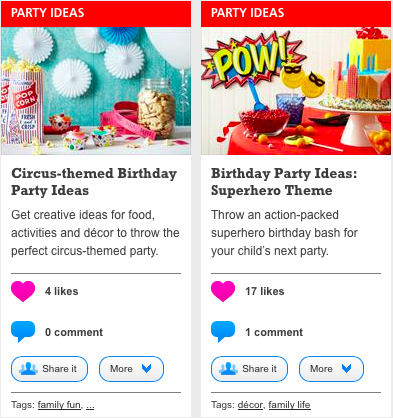Open PARTY IDEAS category above circus article
This screenshot has height=418, width=393.
(48, 13)
